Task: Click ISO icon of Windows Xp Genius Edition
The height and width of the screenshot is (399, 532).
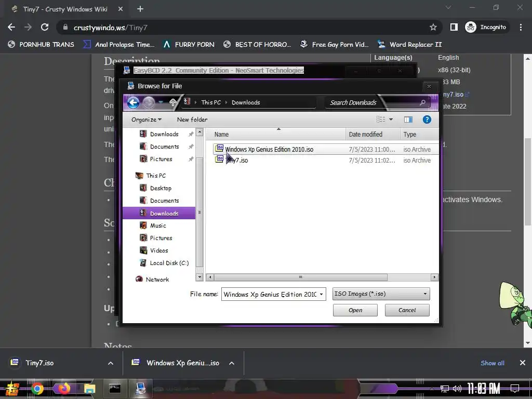Action: point(219,148)
